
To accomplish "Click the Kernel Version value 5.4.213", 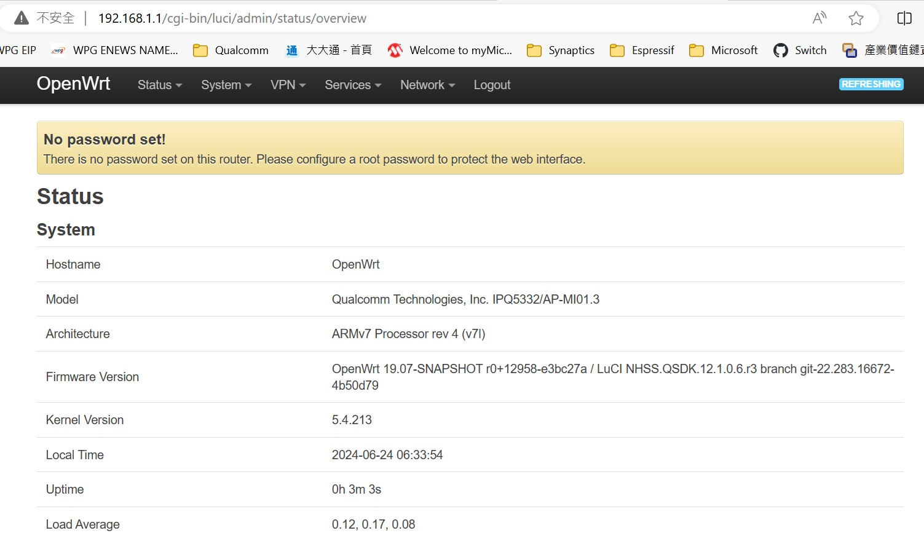I will coord(352,420).
